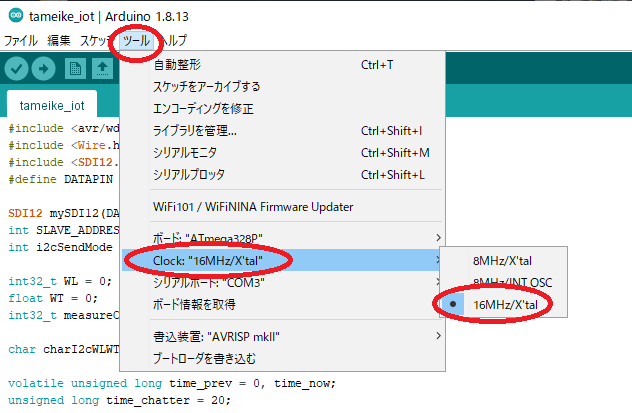Choose ブートローダを書き込む menu entry

204,358
